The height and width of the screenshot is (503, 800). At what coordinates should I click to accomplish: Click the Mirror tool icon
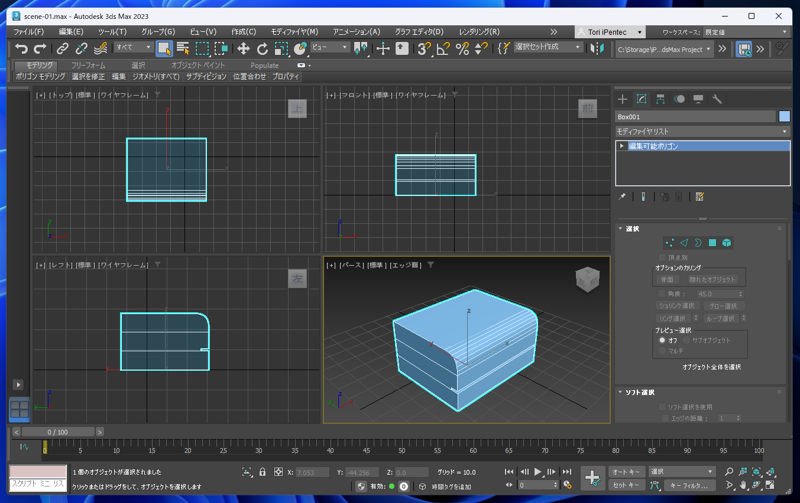pos(597,49)
